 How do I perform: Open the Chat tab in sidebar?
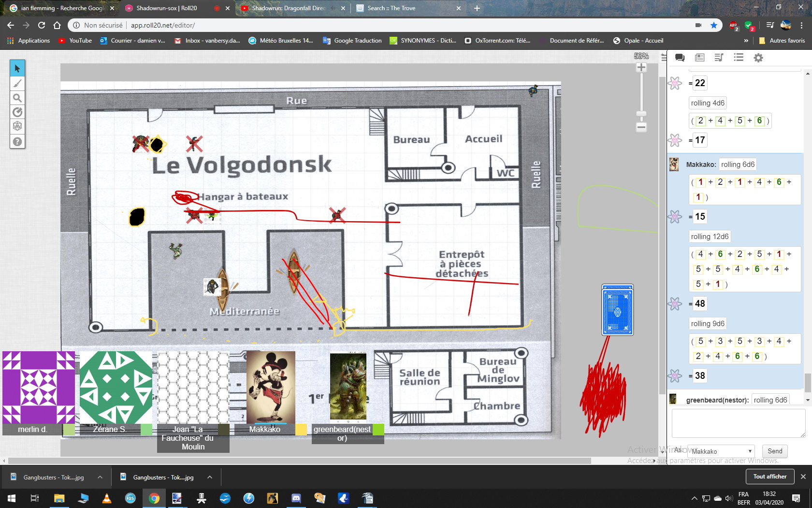[680, 58]
